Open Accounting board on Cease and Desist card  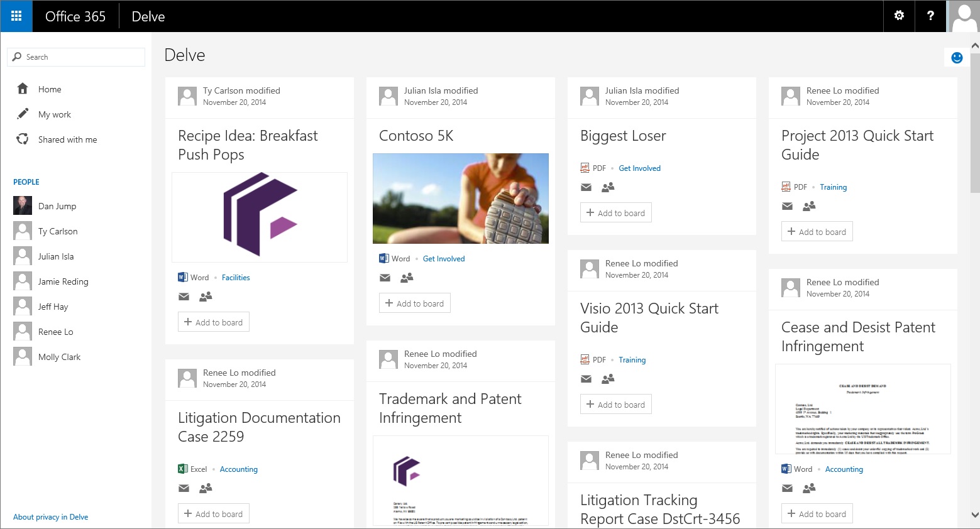click(844, 469)
